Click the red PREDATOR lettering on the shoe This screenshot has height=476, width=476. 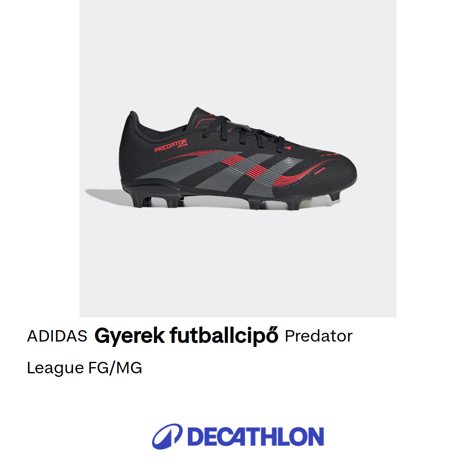click(x=171, y=145)
